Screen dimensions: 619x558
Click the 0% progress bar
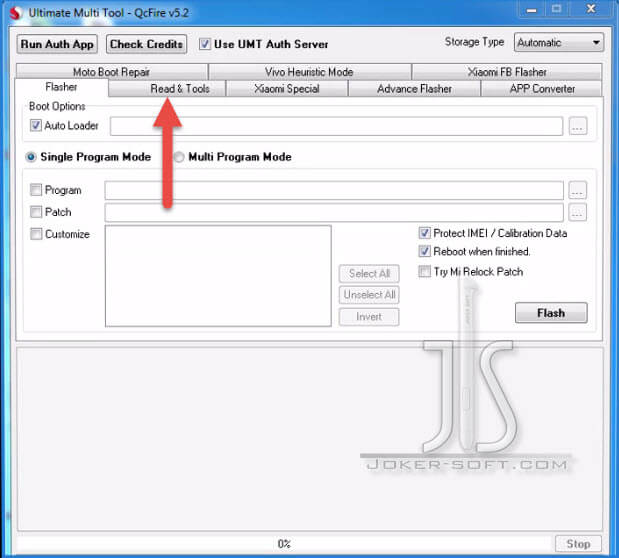tap(283, 544)
